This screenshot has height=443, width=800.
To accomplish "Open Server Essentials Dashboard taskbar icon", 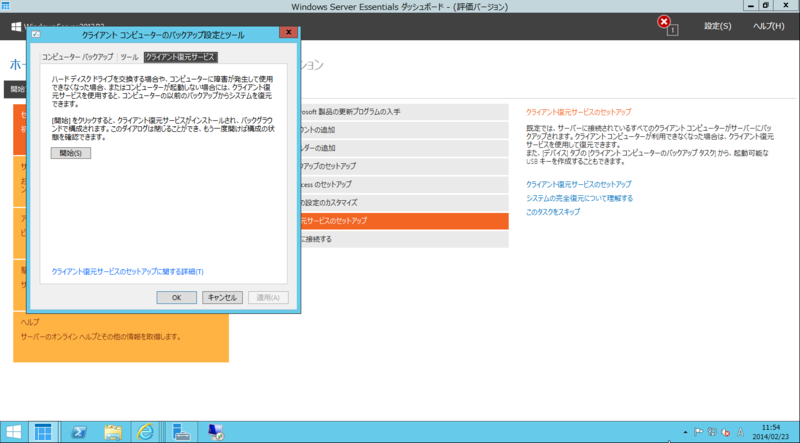I will click(x=43, y=432).
